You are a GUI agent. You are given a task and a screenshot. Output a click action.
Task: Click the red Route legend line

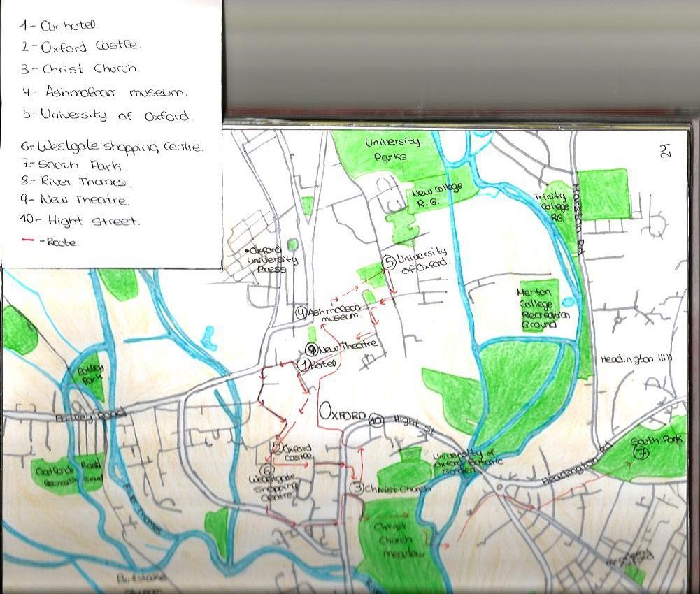[28, 241]
